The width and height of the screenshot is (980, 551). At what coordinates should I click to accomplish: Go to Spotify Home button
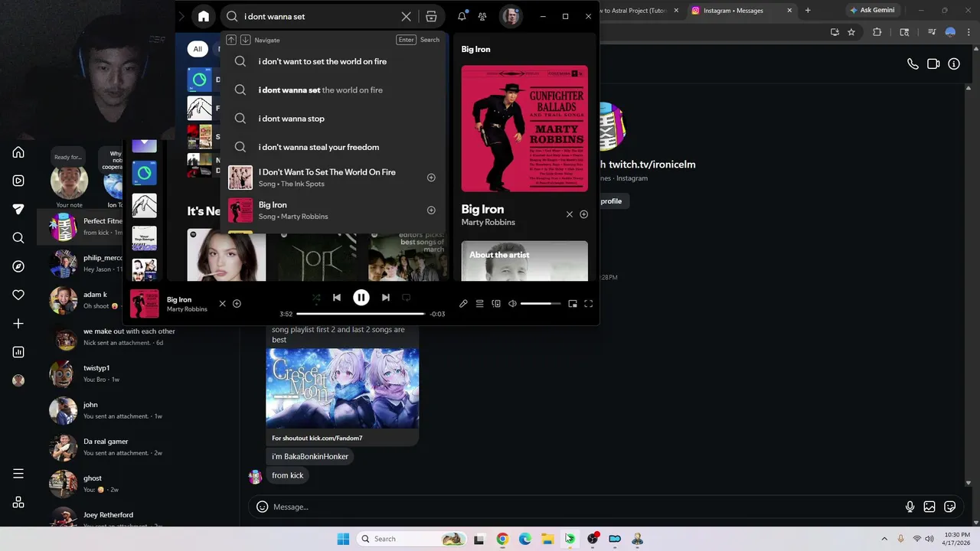[204, 16]
